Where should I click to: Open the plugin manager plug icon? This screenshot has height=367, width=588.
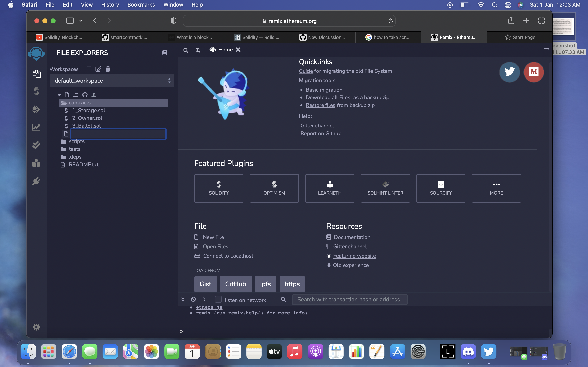36,181
